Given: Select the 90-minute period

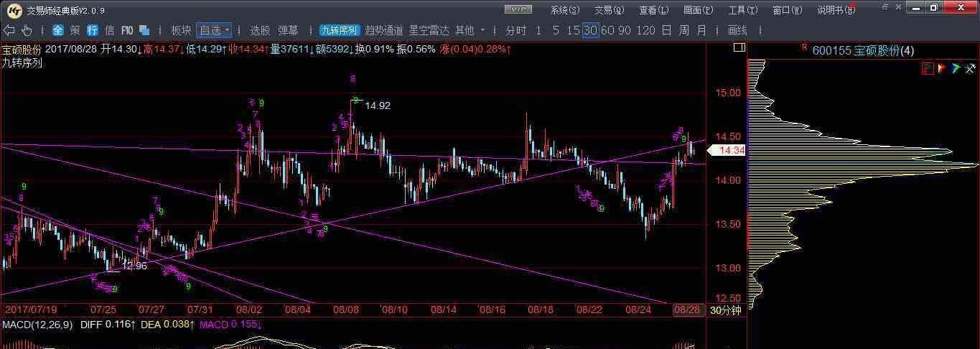Looking at the screenshot, I should [625, 30].
